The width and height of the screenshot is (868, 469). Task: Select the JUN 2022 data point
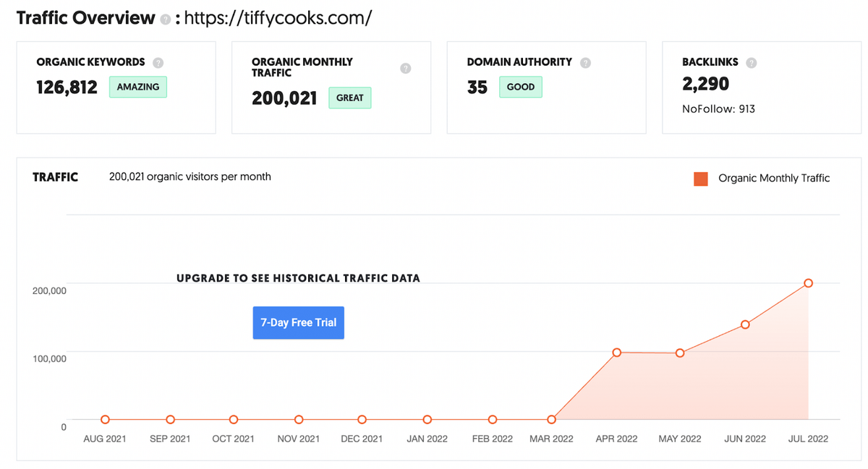[x=745, y=324]
